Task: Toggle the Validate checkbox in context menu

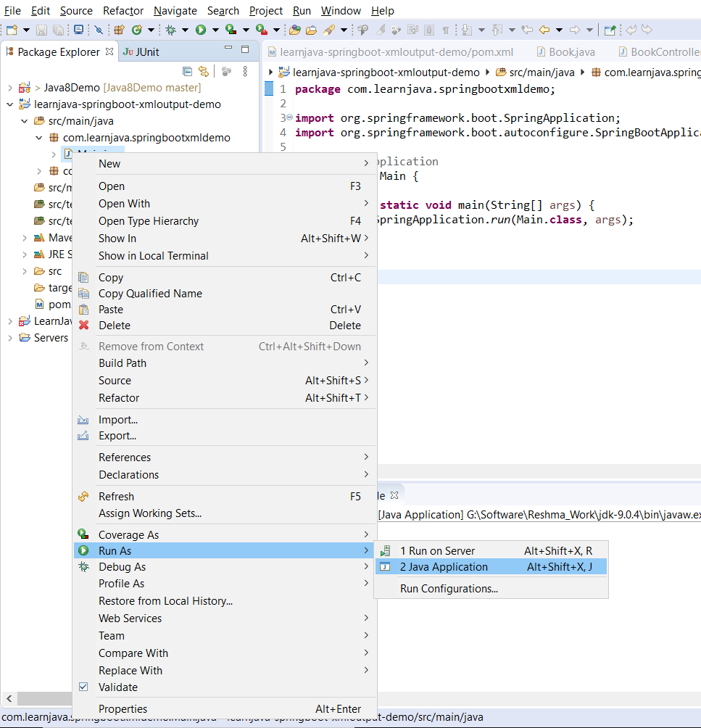Action: [x=83, y=687]
